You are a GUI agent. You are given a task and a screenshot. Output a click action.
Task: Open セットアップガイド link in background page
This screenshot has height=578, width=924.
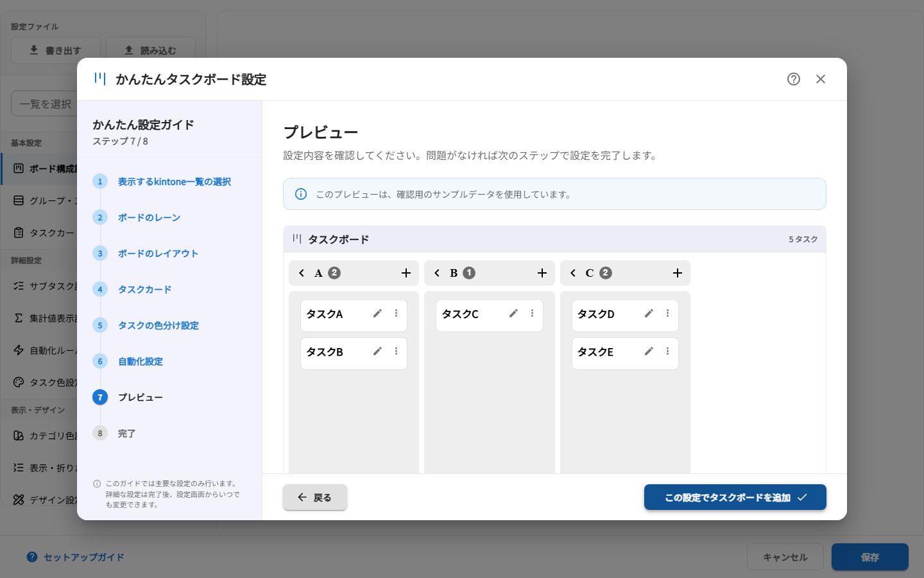click(x=76, y=557)
